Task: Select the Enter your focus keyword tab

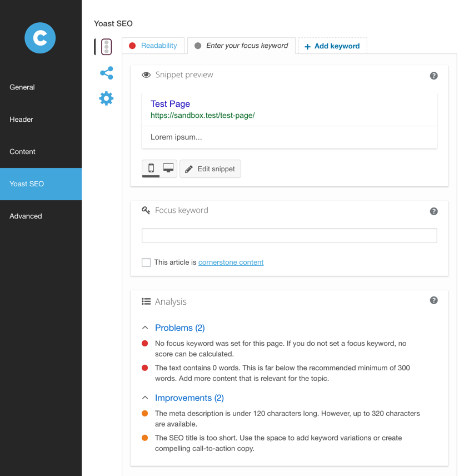Action: click(242, 46)
